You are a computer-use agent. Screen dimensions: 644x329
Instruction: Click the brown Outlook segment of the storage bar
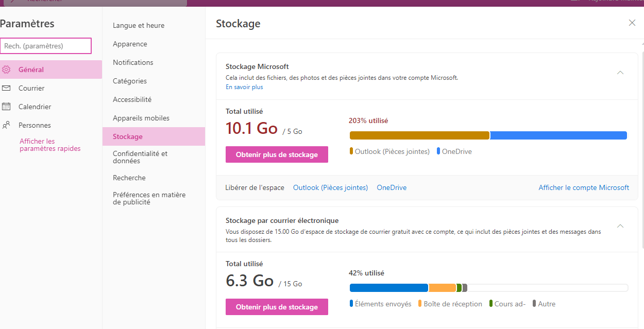click(419, 135)
